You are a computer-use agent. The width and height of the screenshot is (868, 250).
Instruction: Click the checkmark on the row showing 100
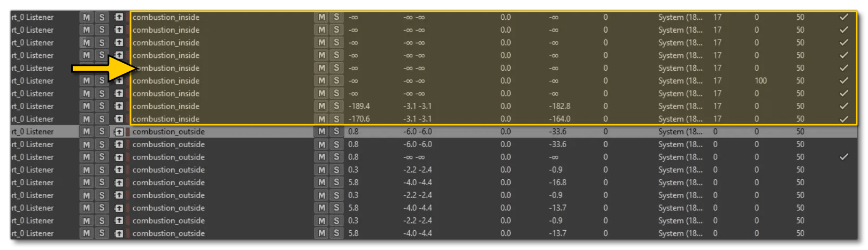[x=843, y=81]
